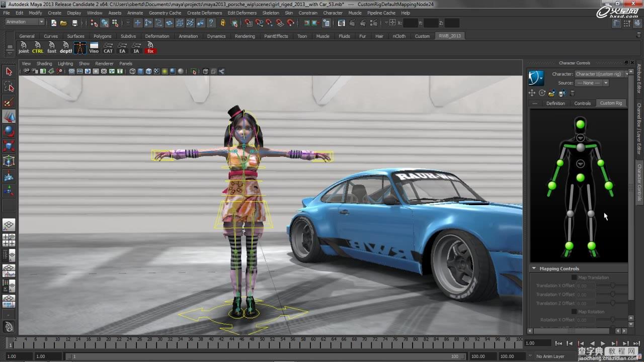Open a scene with the folder icon
The width and height of the screenshot is (644, 362).
click(64, 23)
